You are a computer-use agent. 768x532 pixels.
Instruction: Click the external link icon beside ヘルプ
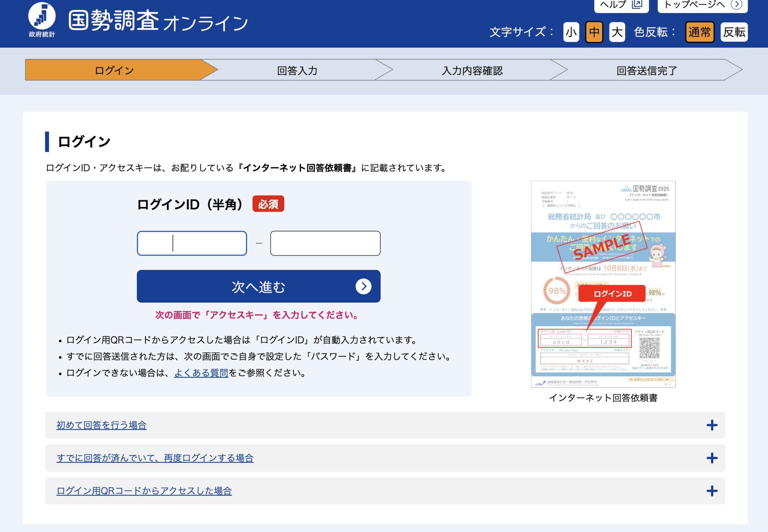pos(637,4)
